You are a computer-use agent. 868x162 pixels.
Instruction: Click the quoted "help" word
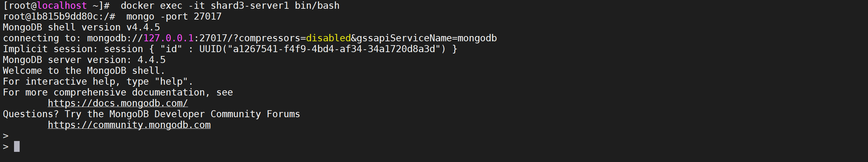171,82
